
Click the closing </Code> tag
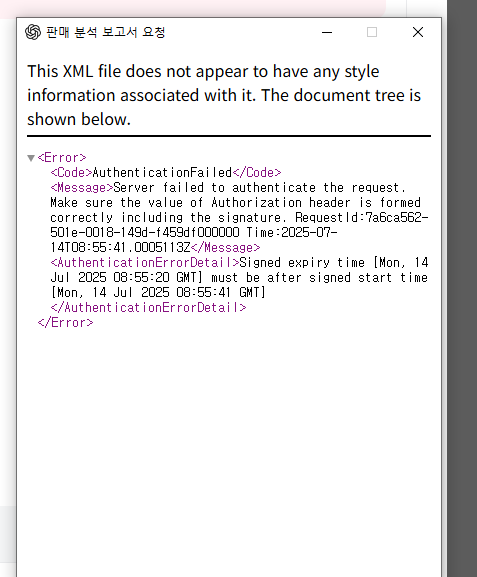tap(257, 173)
